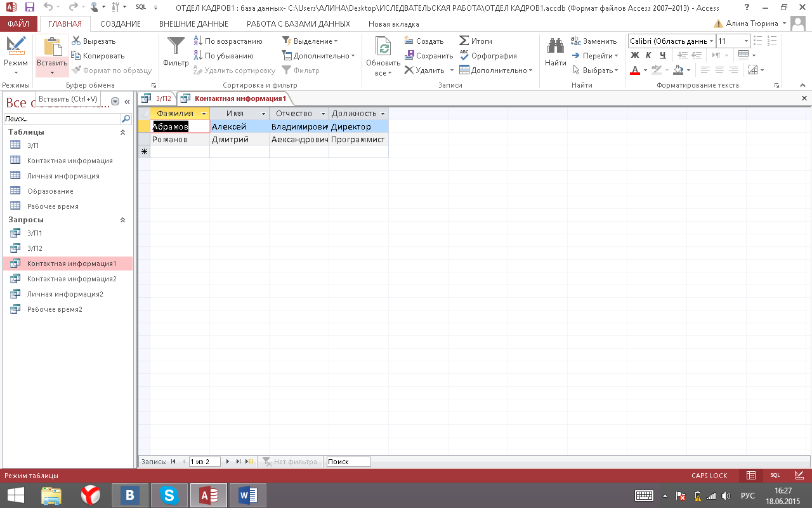Screen dimensions: 812x508
Task: Align text left in formatting group
Action: pos(705,70)
